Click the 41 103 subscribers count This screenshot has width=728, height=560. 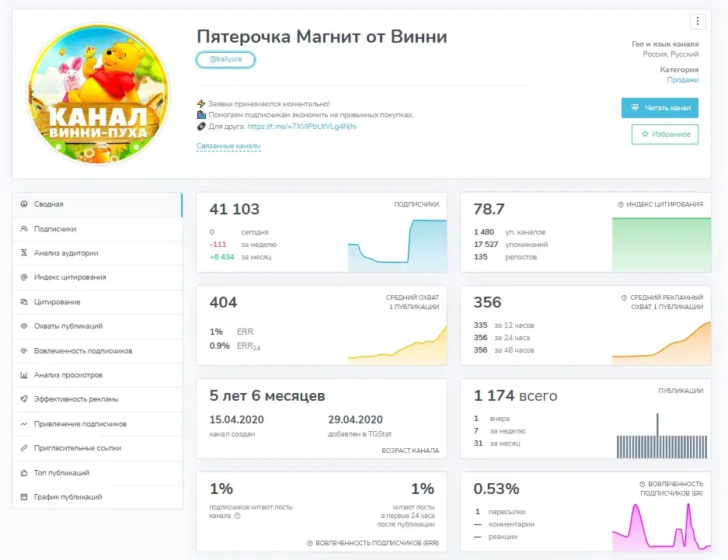pos(235,209)
